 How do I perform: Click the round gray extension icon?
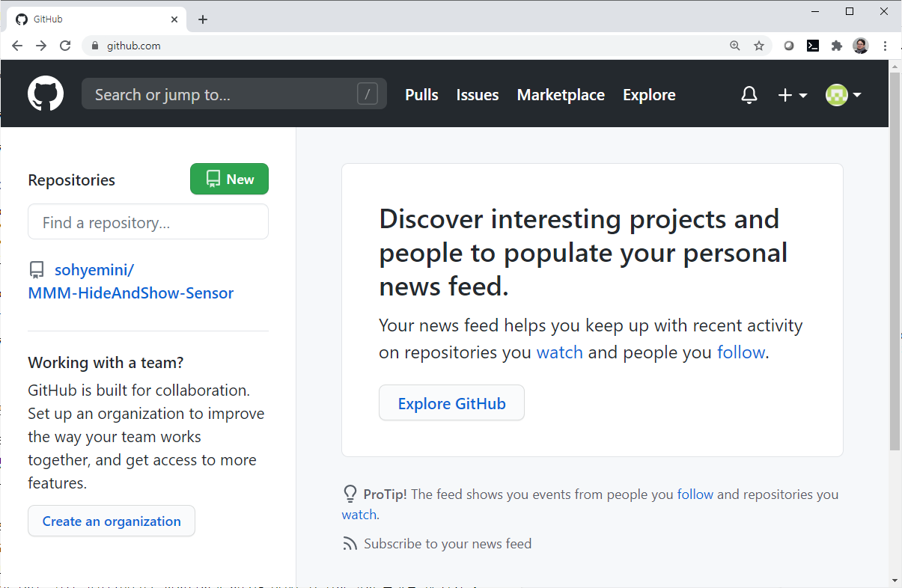pos(789,46)
